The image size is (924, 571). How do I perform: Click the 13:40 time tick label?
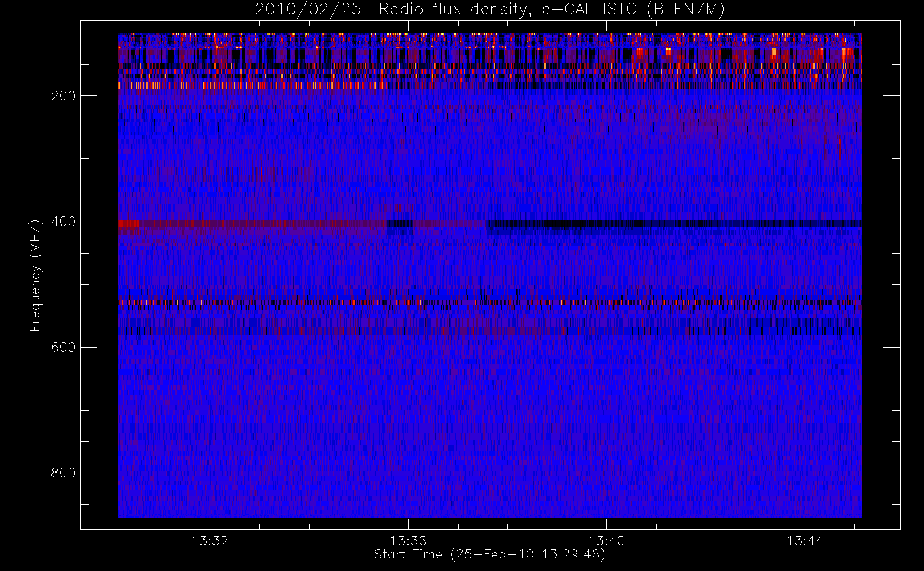click(606, 541)
